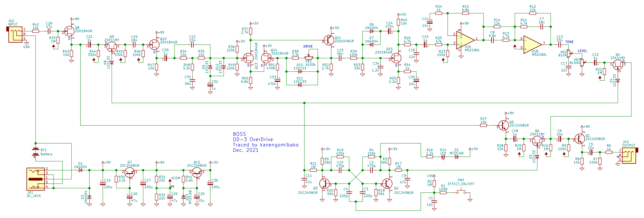Select the 'R37 2.7k' resistor label
Image resolution: width=644 pixels, height=218 pixels.
[x=245, y=31]
